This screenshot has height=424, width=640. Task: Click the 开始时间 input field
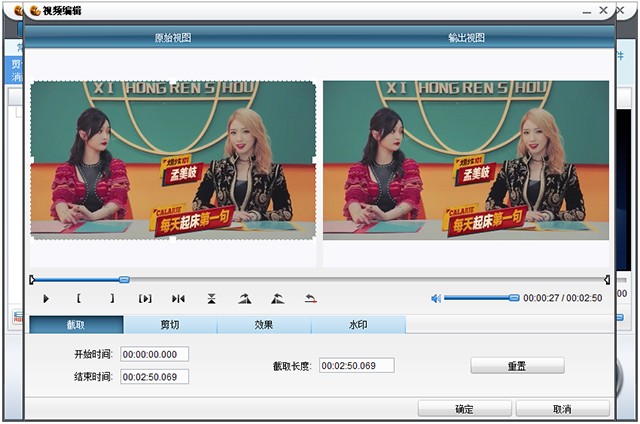click(x=155, y=354)
